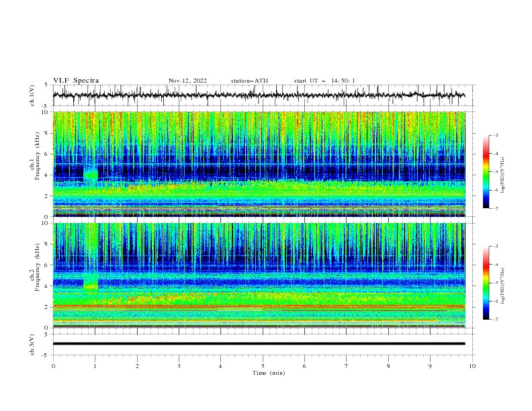Click the 'Time (min)' axis label
Screen dimensions: 532x411
(269, 373)
